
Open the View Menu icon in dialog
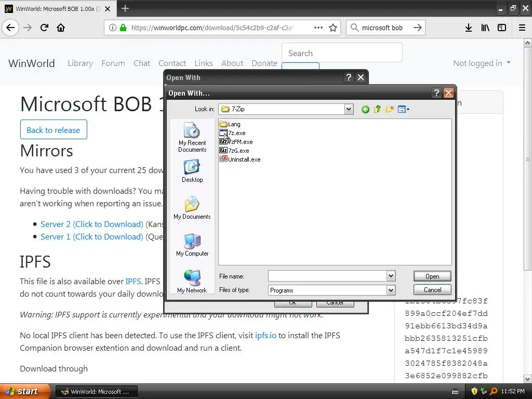403,109
